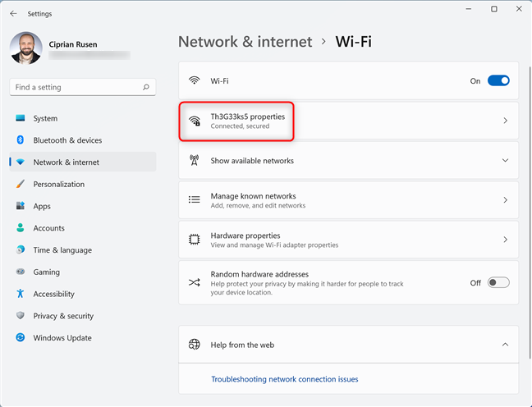Click chevron next to Th3G33ks5 properties

[505, 121]
